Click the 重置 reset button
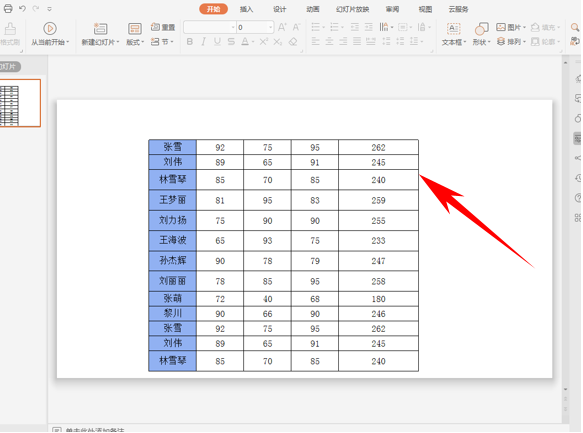The height and width of the screenshot is (433, 583). tap(163, 27)
